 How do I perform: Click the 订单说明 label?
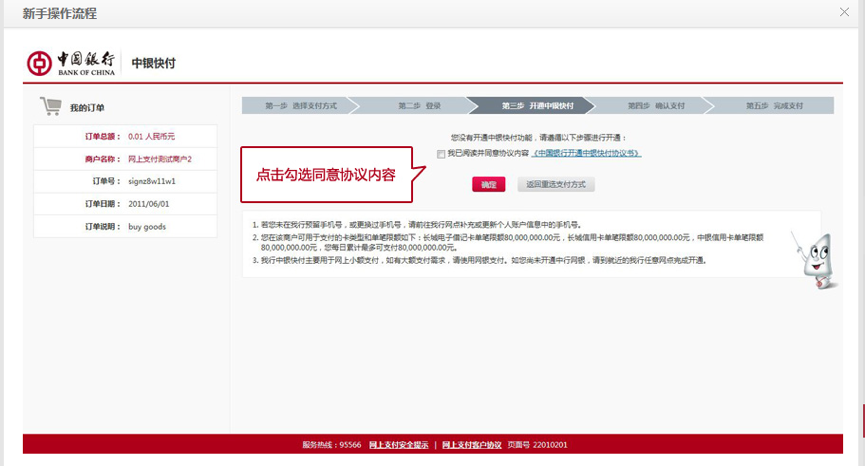(103, 227)
